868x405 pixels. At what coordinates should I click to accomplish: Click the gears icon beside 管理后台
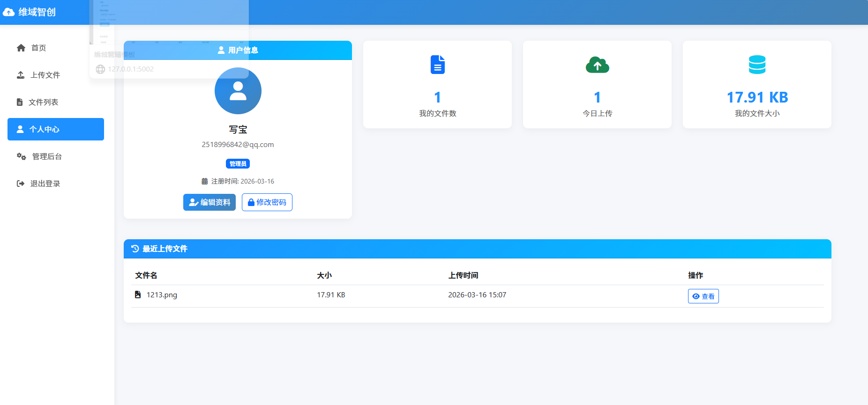(22, 156)
